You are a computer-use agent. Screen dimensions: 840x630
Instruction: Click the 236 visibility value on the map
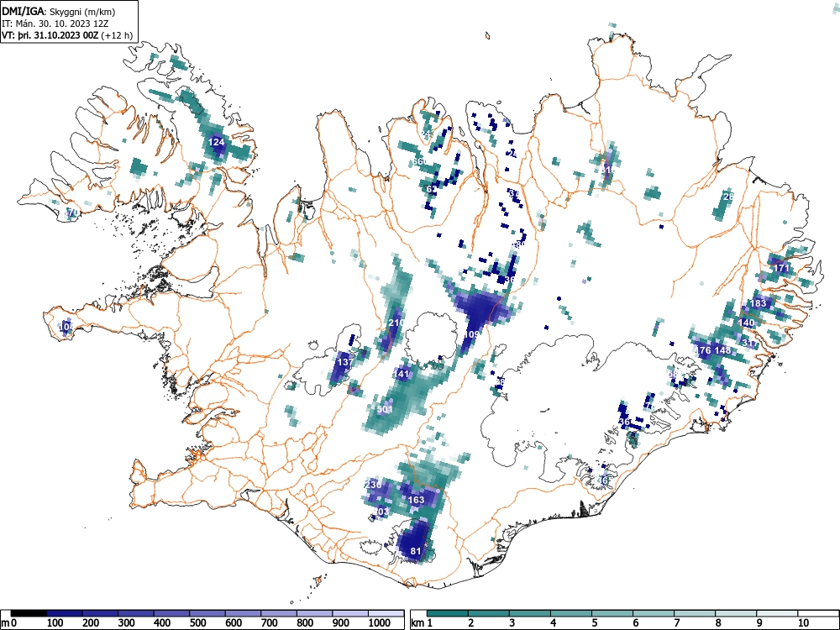373,485
